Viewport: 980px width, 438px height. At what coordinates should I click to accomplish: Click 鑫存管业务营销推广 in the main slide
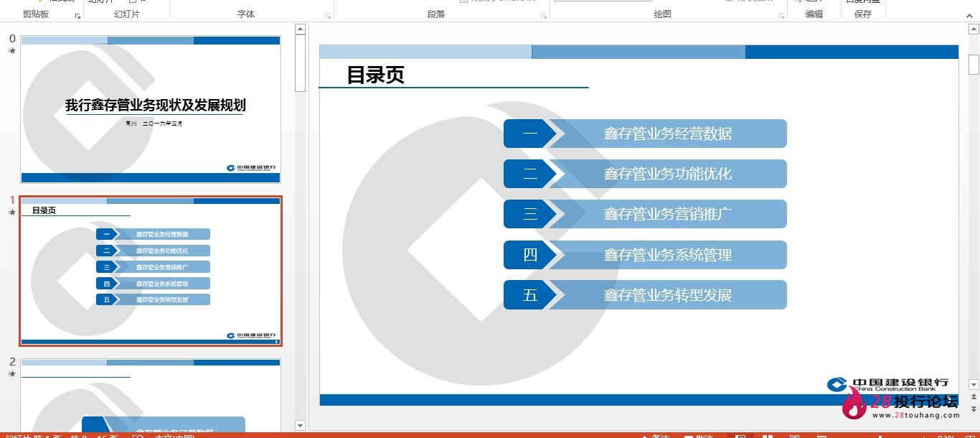pos(667,214)
